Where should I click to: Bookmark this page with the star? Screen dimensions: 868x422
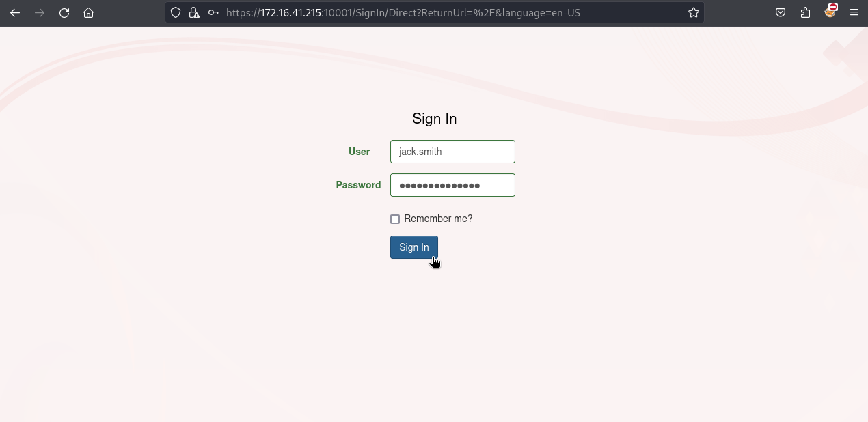tap(694, 12)
